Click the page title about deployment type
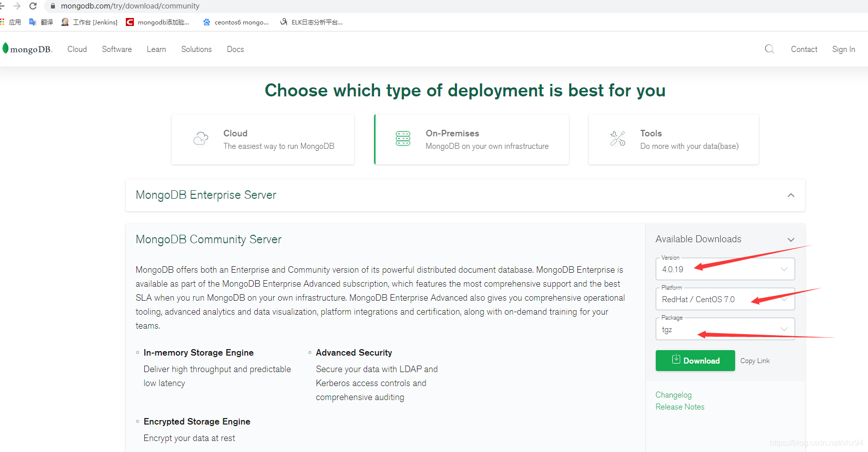 click(465, 90)
